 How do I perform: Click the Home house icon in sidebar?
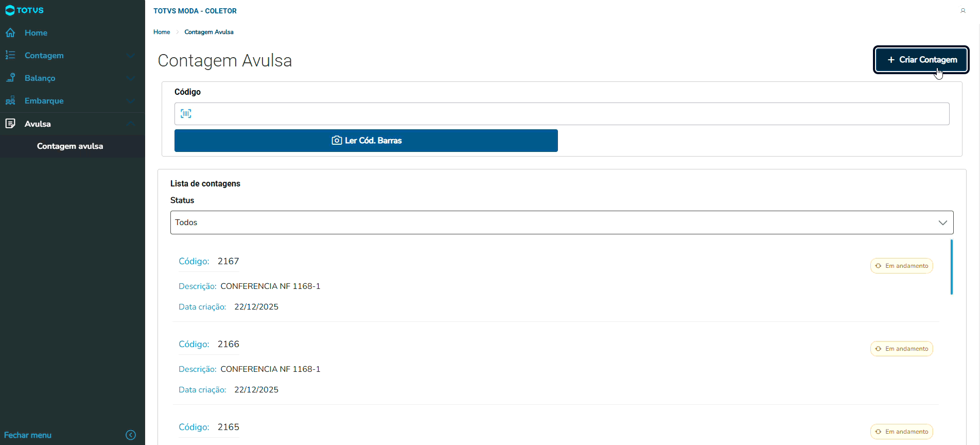tap(10, 33)
